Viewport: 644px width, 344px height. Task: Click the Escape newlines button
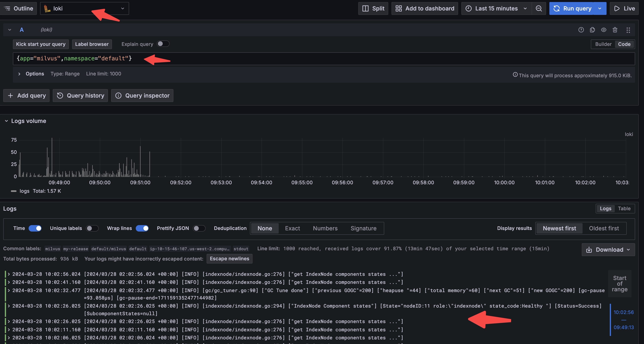[x=229, y=259]
